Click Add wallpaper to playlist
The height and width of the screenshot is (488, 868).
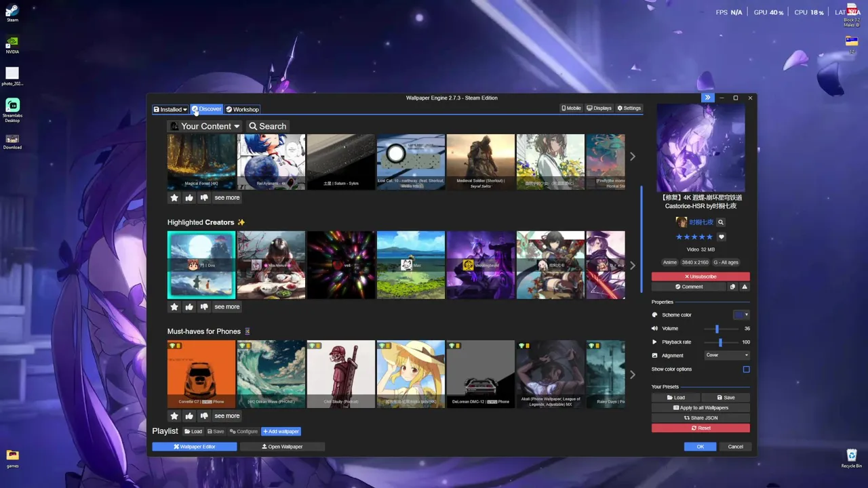pos(281,432)
